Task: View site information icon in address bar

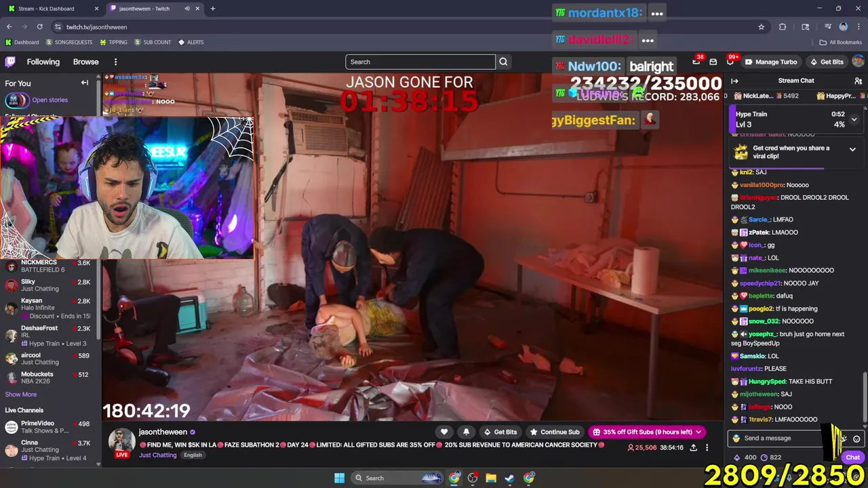Action: tap(58, 27)
